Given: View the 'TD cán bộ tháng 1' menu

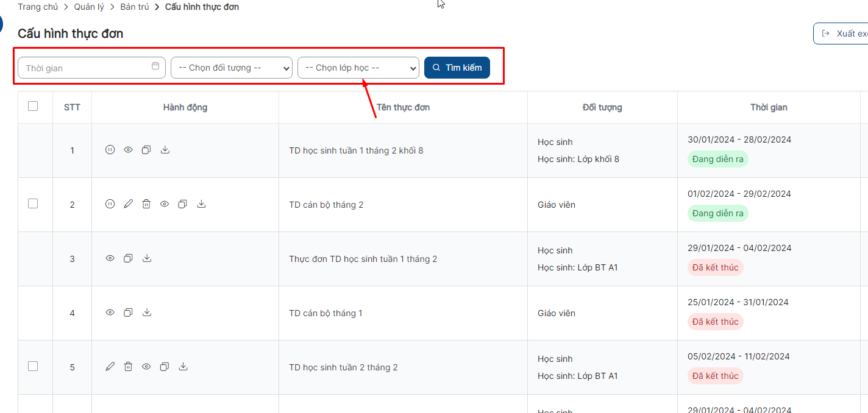Looking at the screenshot, I should tap(110, 312).
